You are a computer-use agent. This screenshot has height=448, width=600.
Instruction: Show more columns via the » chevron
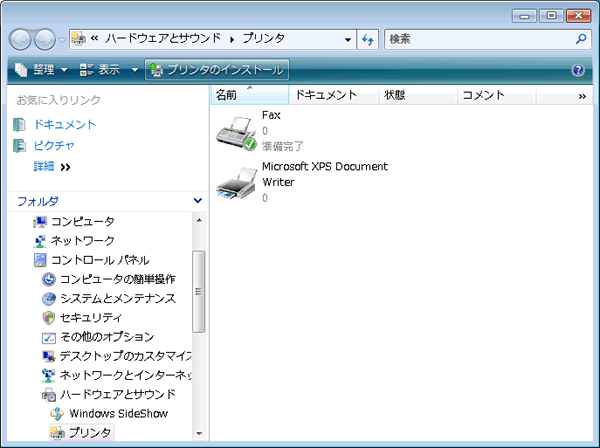(x=582, y=96)
